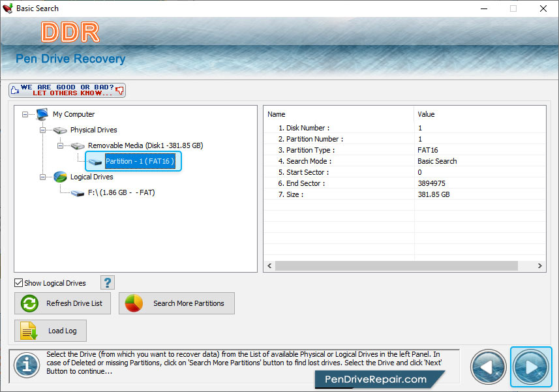Click the Basic Search value cell
This screenshot has height=392, width=559.
tap(437, 161)
